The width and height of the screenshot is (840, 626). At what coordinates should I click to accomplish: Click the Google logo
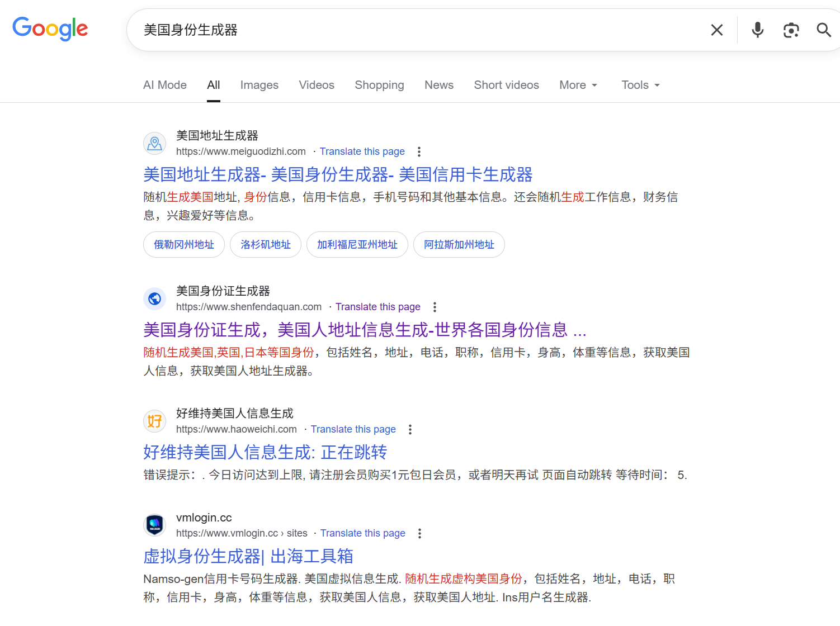50,29
